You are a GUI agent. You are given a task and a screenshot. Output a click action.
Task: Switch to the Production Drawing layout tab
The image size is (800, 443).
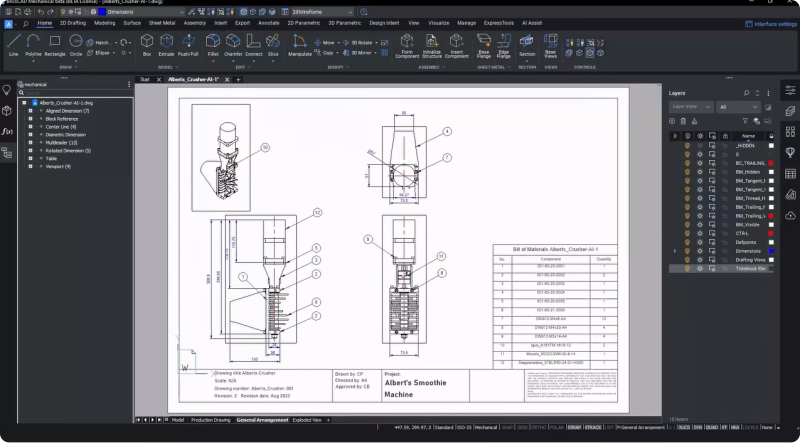pos(211,420)
